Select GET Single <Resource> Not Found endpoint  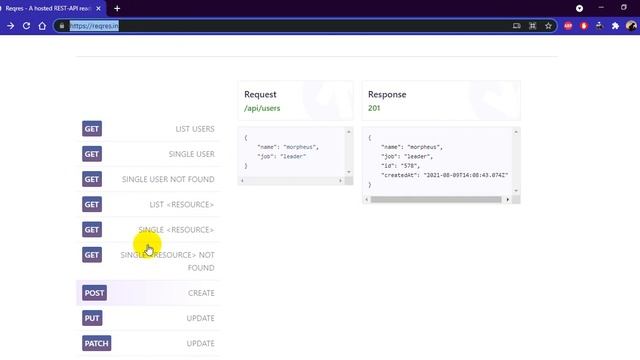(x=148, y=261)
